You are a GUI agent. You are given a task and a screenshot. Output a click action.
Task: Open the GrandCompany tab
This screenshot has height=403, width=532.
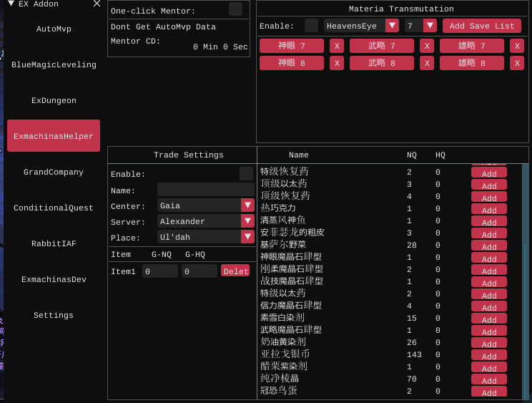[54, 173]
